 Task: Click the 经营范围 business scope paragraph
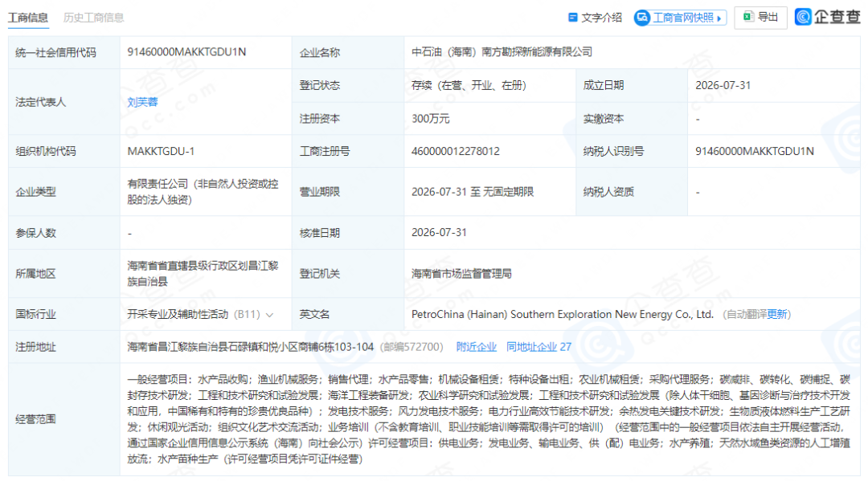[x=489, y=419]
